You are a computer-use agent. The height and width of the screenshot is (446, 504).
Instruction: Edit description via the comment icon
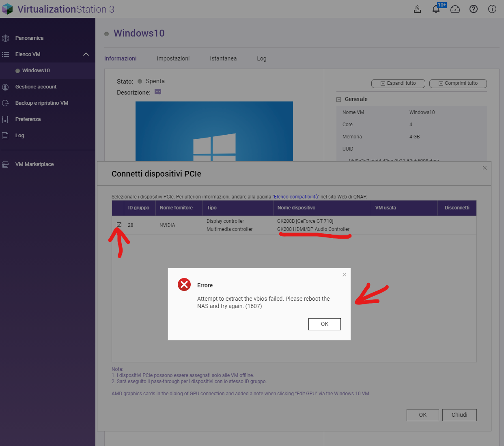[158, 92]
